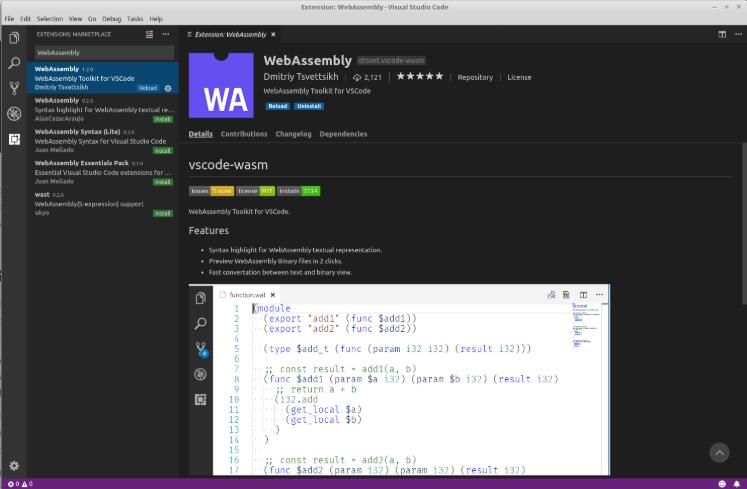Select WebAssembly Syntax (Lite) list item
The width and height of the screenshot is (747, 489).
103,141
